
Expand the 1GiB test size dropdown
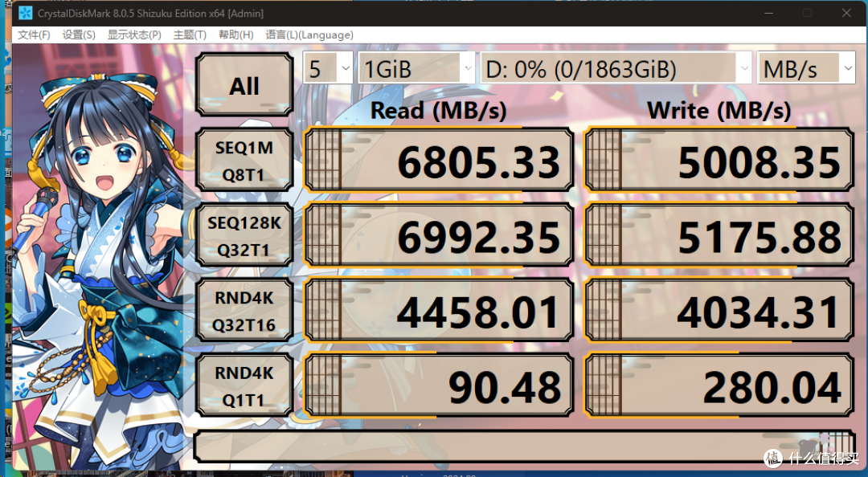click(416, 68)
